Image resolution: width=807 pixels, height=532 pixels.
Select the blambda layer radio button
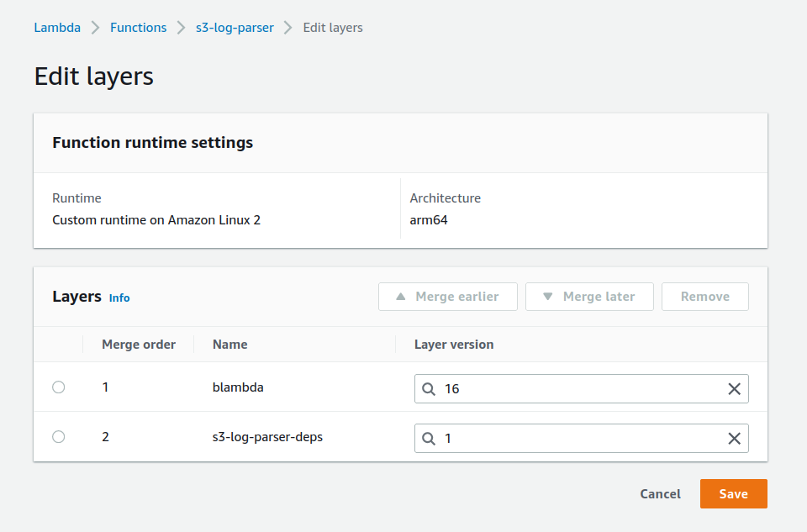tap(58, 387)
